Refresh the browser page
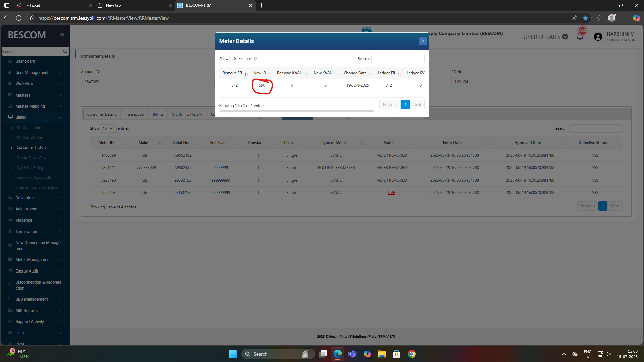This screenshot has height=362, width=644. [x=19, y=18]
